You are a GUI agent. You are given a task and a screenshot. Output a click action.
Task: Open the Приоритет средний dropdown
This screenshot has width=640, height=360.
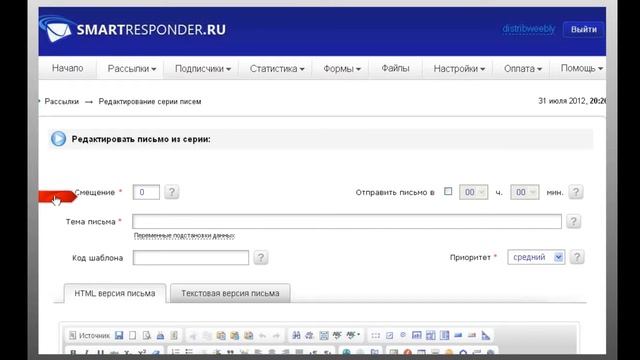tap(536, 257)
